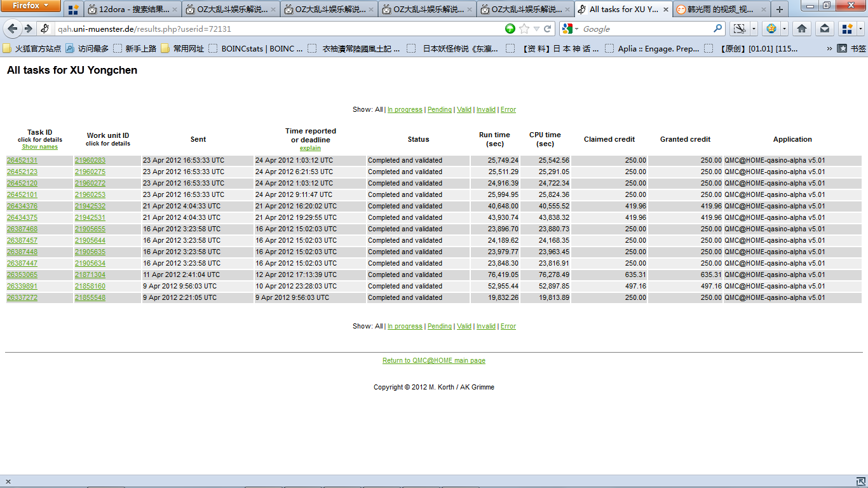Open the 火狐官方站点 bookmark folder
Screen dimensions: 868x488
click(x=32, y=48)
